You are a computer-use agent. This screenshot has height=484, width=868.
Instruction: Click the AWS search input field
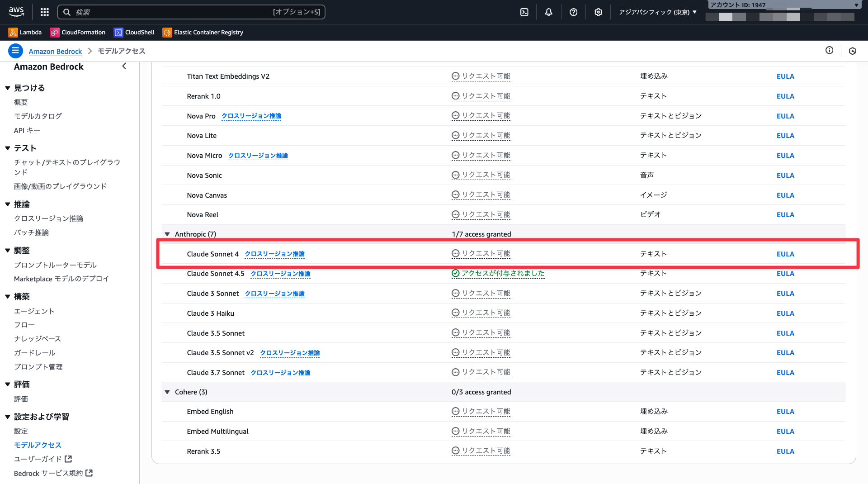pyautogui.click(x=172, y=12)
